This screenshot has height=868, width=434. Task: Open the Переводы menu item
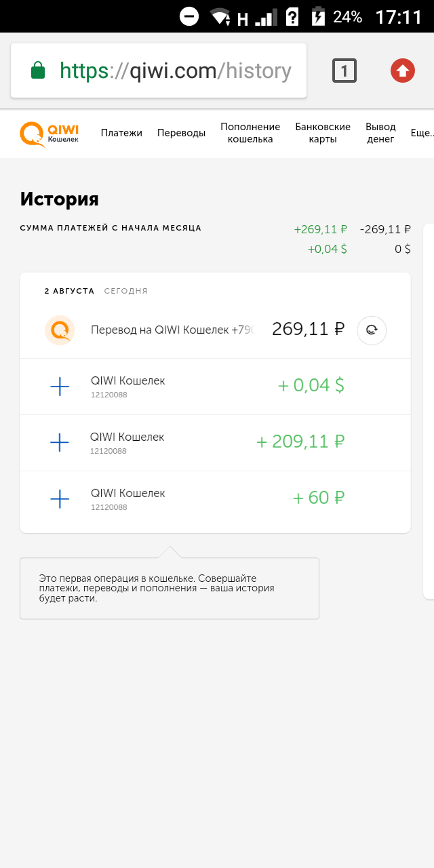click(181, 133)
